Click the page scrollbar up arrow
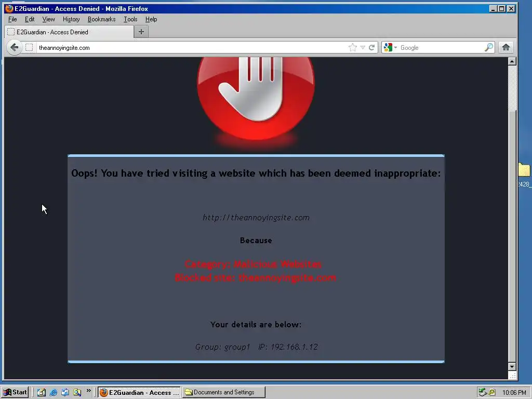 click(512, 61)
